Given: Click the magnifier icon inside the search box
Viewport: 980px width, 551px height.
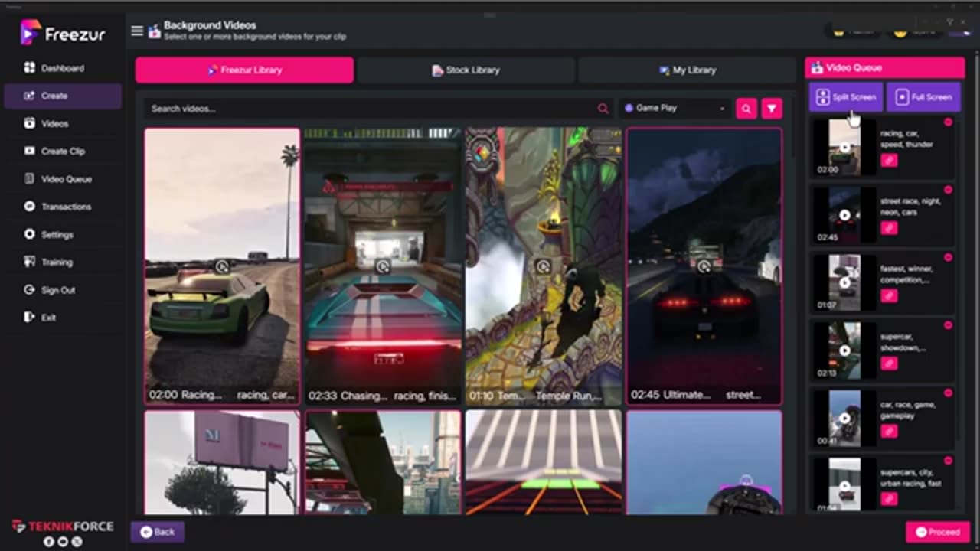Looking at the screenshot, I should (603, 109).
